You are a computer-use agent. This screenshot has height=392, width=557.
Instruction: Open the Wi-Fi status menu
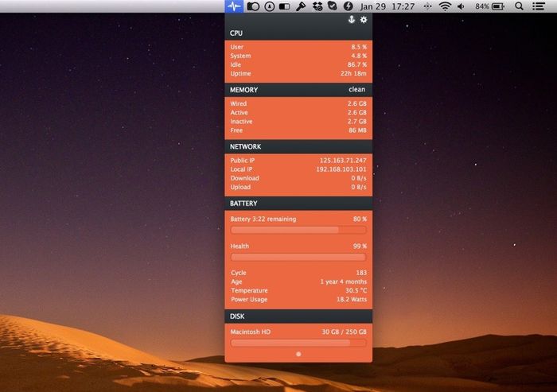[444, 6]
